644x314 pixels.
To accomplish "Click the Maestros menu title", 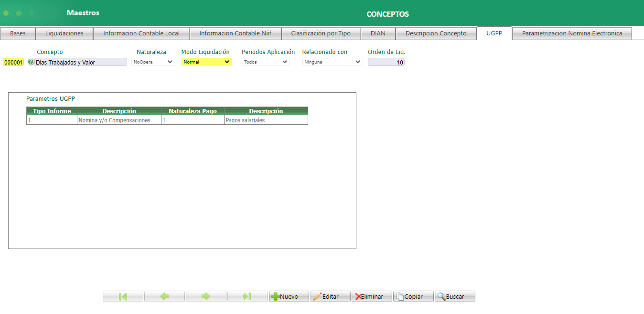I will pyautogui.click(x=83, y=13).
